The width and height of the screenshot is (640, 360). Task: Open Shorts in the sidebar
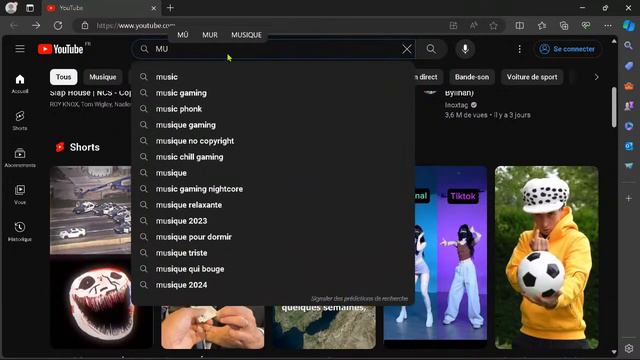point(20,120)
